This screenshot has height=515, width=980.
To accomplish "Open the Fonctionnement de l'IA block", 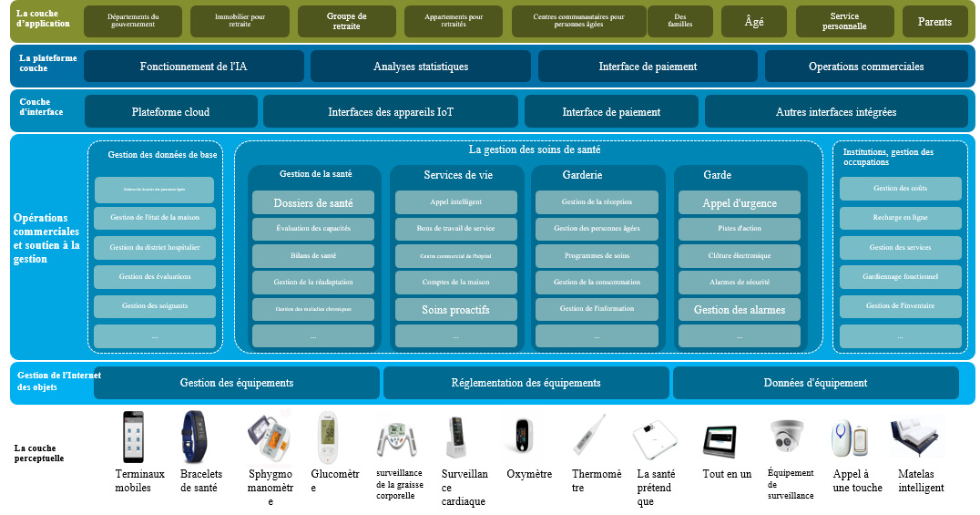I will tap(193, 67).
